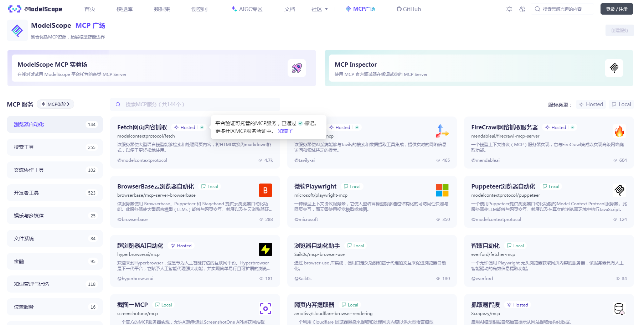Click the 创建服务 button
Image resolution: width=644 pixels, height=325 pixels.
[619, 30]
